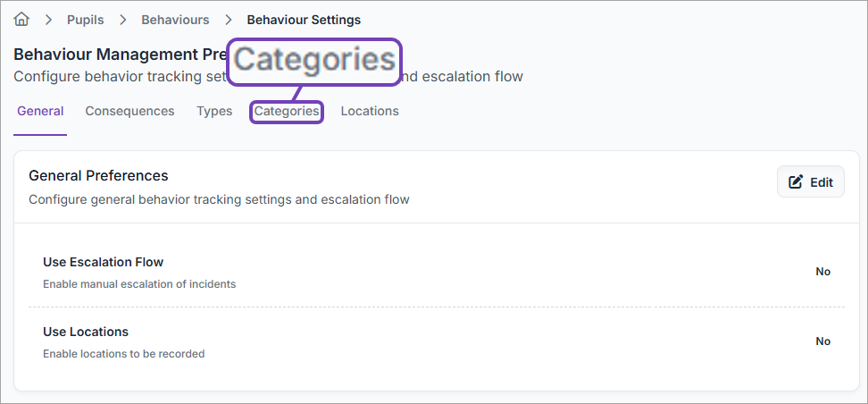Switch to the Types tab
Image resolution: width=868 pixels, height=404 pixels.
click(214, 112)
